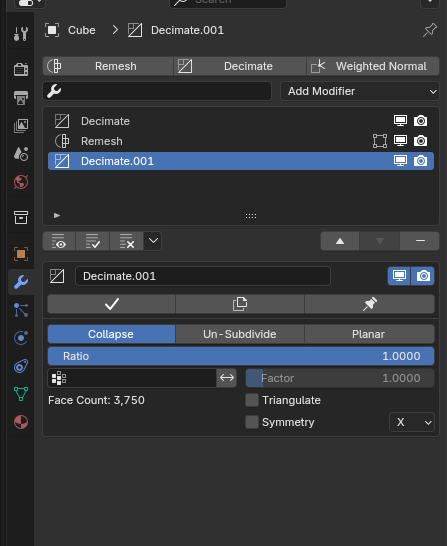Viewport: 447px width, 546px height.
Task: Delete all modifiers with list-x icon
Action: tap(127, 241)
